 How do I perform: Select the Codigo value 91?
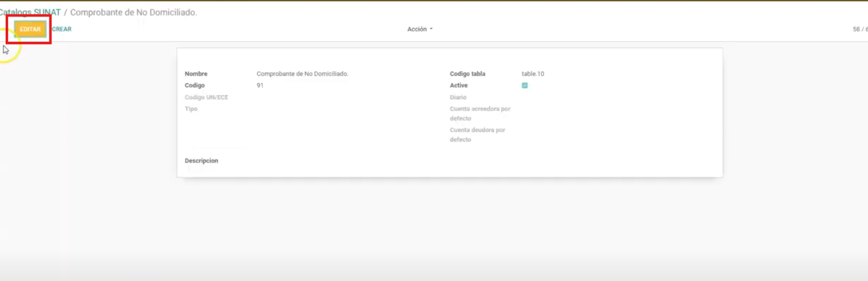(260, 86)
